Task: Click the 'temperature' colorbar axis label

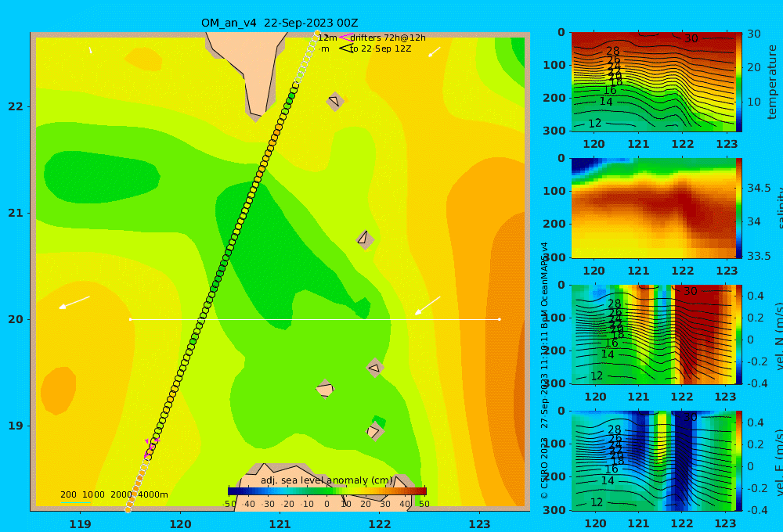Action: (772, 82)
